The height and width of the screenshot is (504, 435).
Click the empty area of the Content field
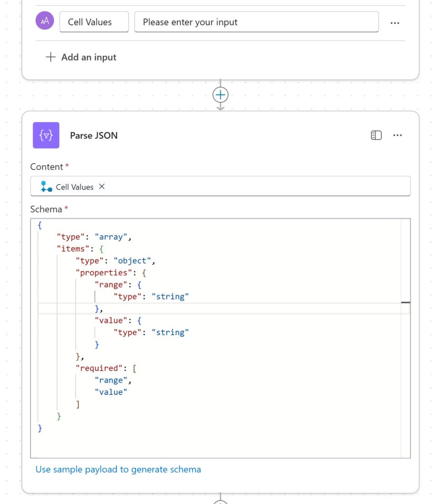tap(256, 187)
